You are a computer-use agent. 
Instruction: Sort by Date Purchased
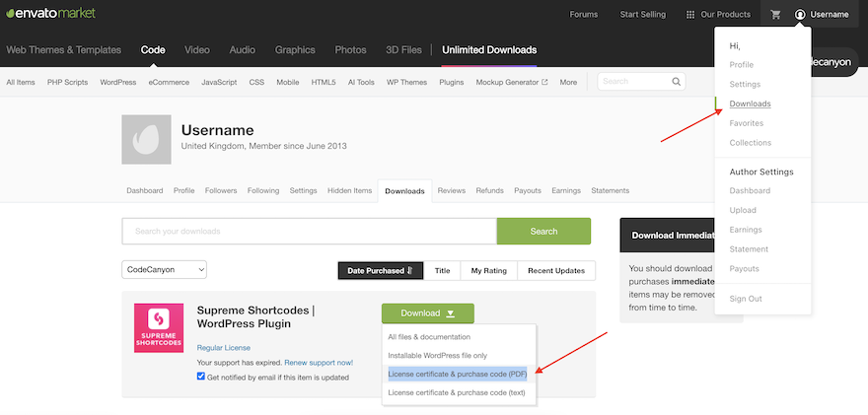[381, 270]
